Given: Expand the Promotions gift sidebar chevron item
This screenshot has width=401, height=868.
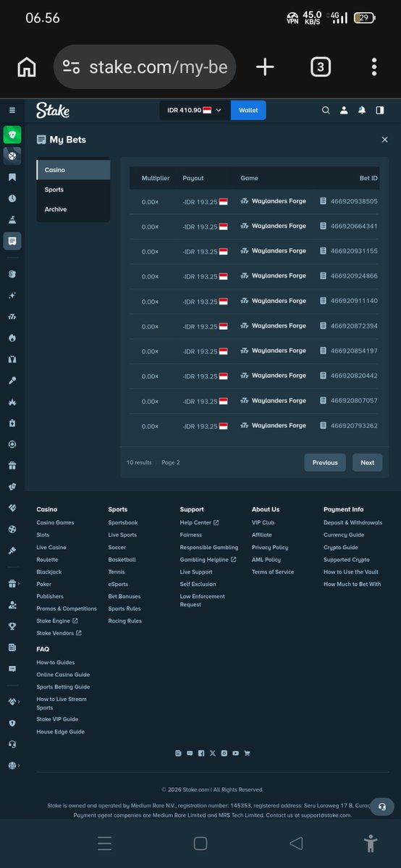Looking at the screenshot, I should point(12,584).
